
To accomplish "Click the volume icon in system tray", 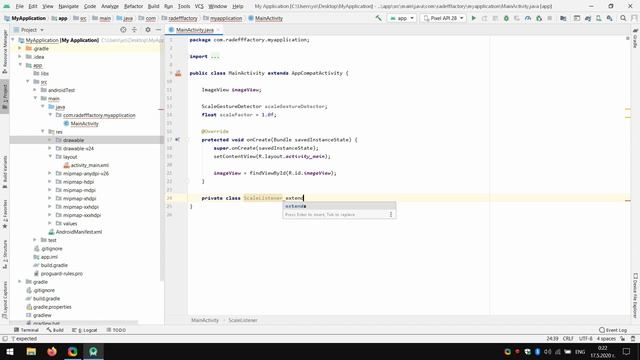I will tap(548, 351).
